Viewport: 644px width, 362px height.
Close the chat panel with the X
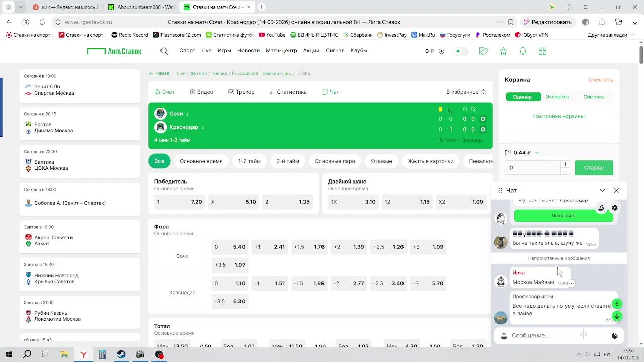click(616, 190)
